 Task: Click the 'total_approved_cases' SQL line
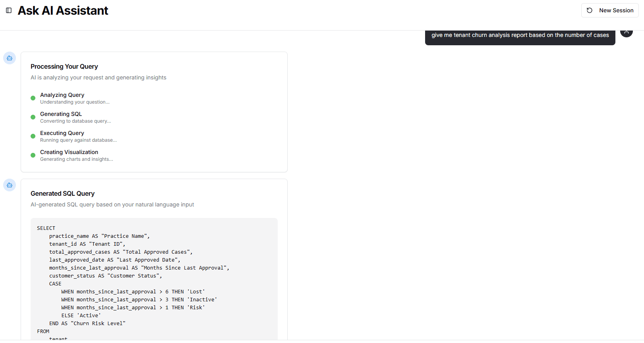click(121, 252)
